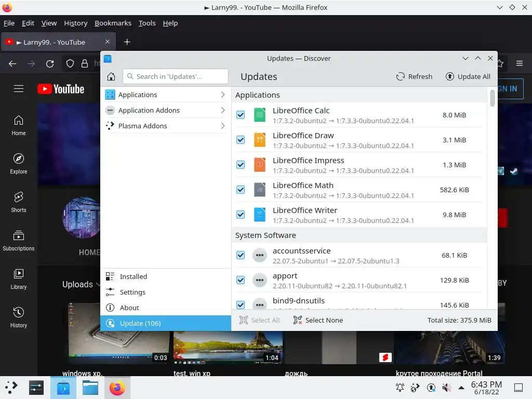Open Plasma Addons category

(x=165, y=126)
